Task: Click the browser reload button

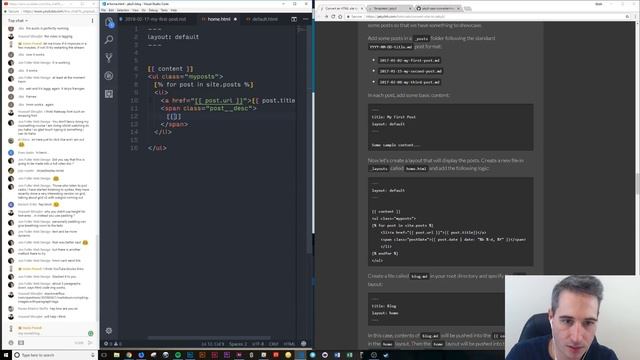Action: [x=333, y=17]
